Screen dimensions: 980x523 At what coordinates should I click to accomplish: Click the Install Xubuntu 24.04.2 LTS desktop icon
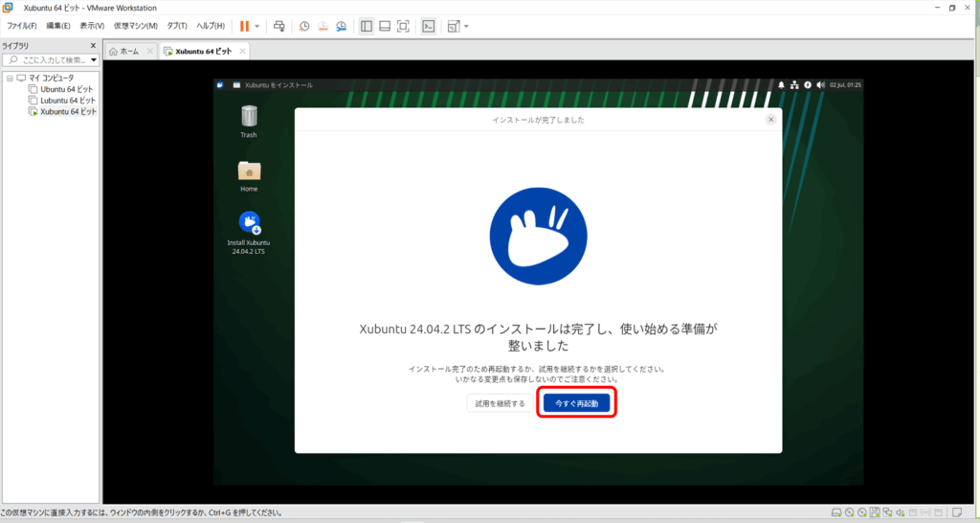249,224
